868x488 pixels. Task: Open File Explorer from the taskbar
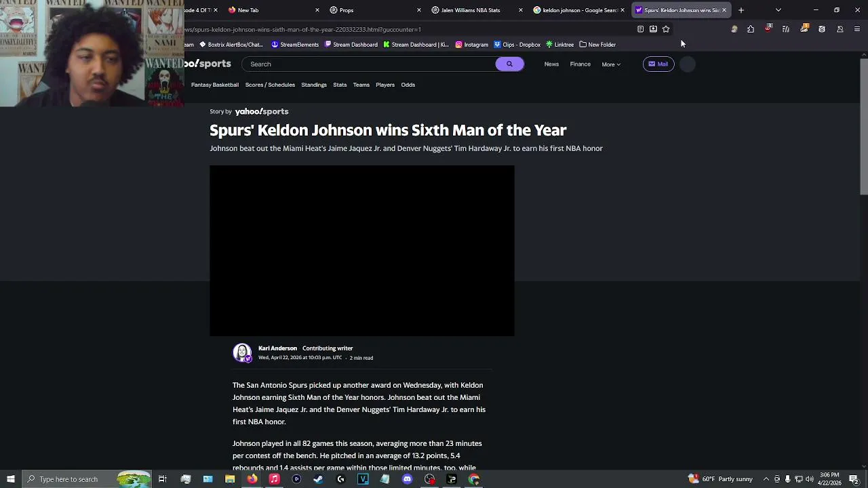click(x=230, y=479)
